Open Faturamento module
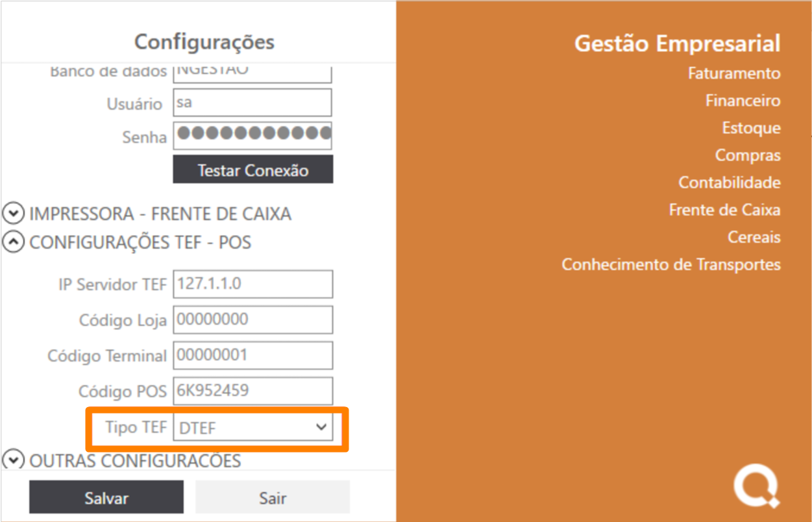 coord(733,73)
